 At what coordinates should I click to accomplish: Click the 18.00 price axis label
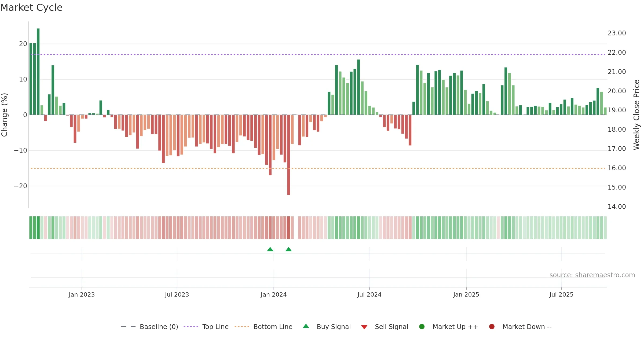[x=617, y=129]
